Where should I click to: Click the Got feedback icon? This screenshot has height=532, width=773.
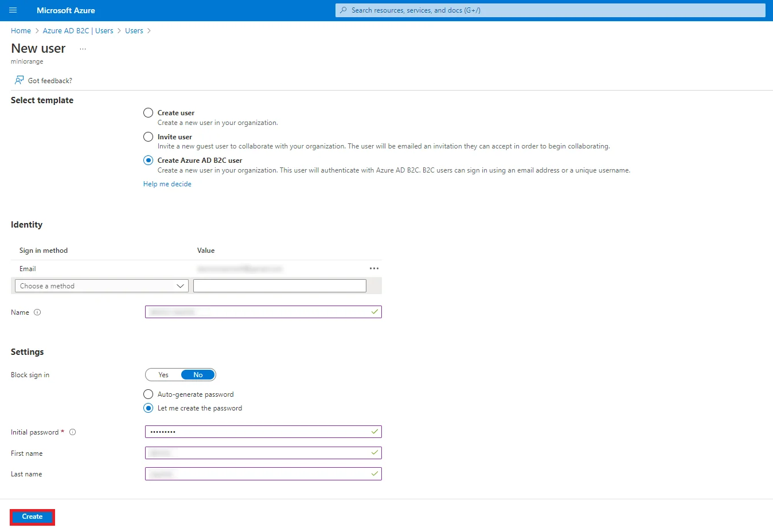[x=18, y=80]
